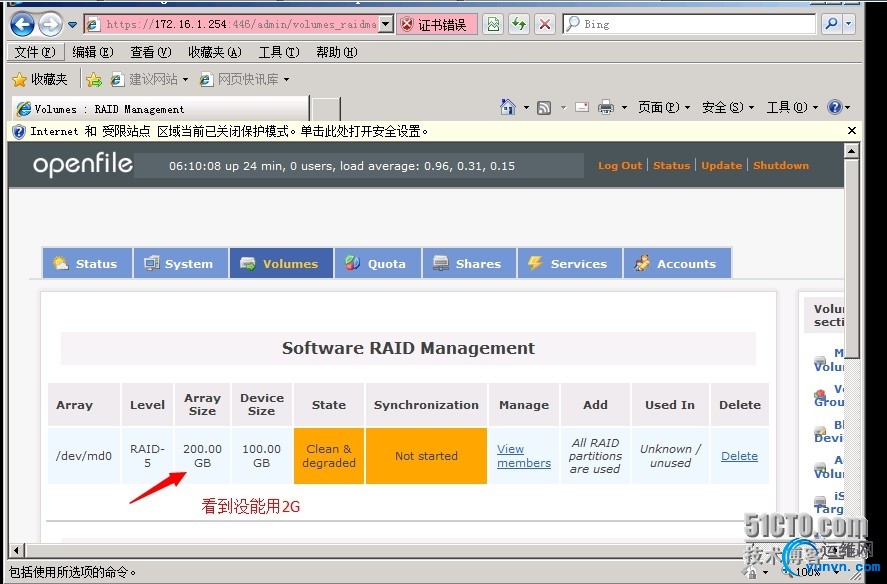Viewport: 887px width, 584px height.
Task: Open the 安全(S) command bar dropdown
Action: [727, 107]
